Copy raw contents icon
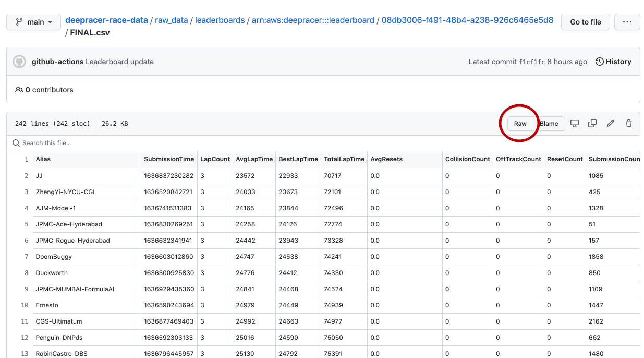 (592, 124)
